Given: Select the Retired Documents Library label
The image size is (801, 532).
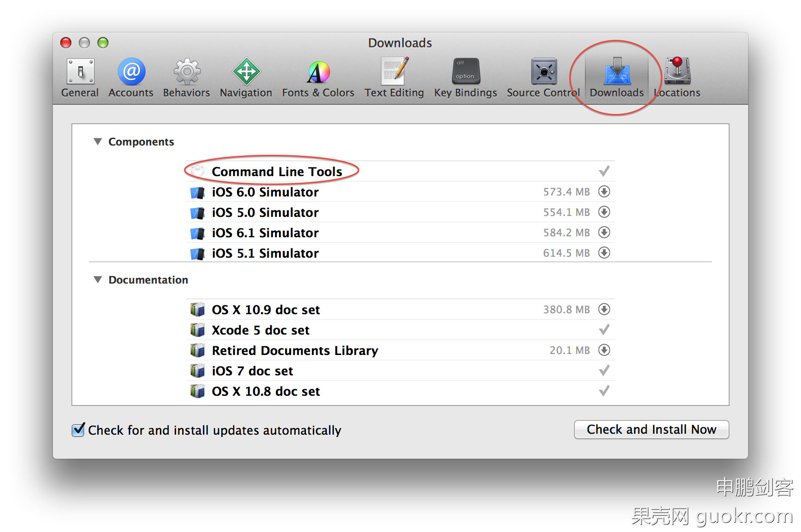Looking at the screenshot, I should [295, 351].
